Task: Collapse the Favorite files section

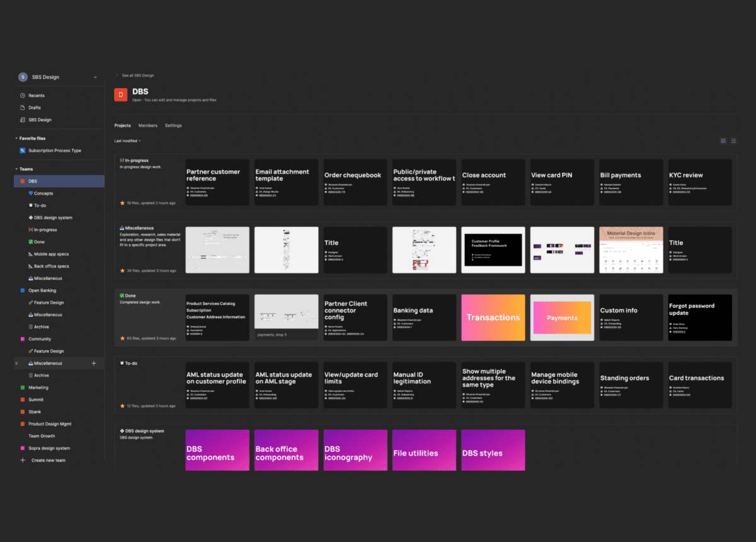Action: coord(16,138)
